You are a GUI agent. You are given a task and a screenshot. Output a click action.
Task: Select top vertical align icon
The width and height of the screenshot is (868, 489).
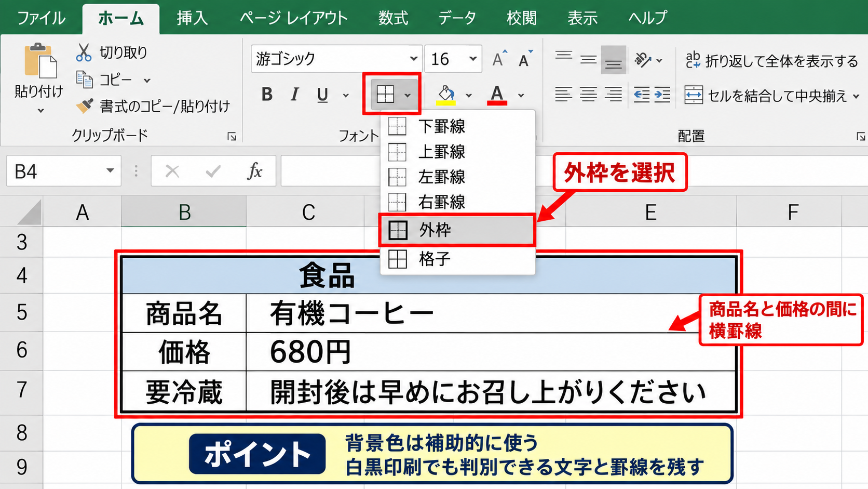pyautogui.click(x=564, y=56)
